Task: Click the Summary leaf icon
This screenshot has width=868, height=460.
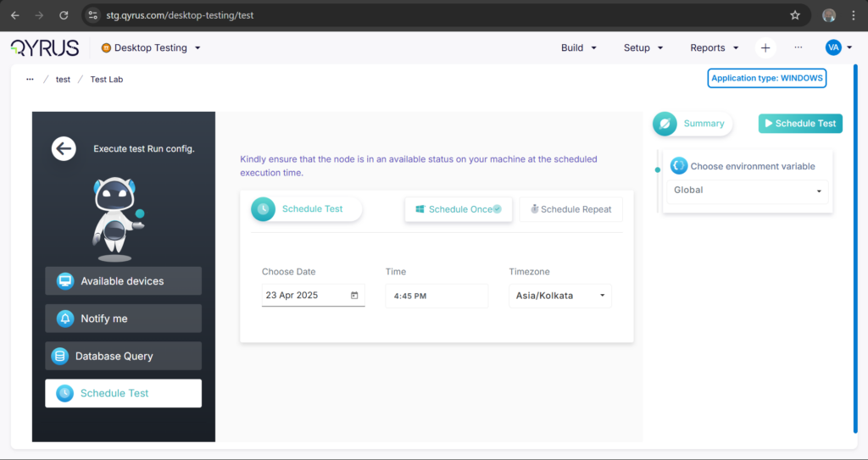Action: 666,124
